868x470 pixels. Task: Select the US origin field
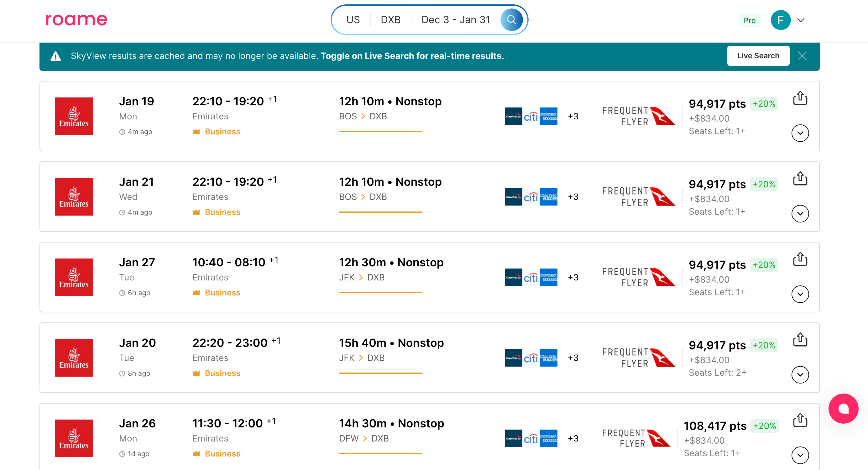[353, 19]
